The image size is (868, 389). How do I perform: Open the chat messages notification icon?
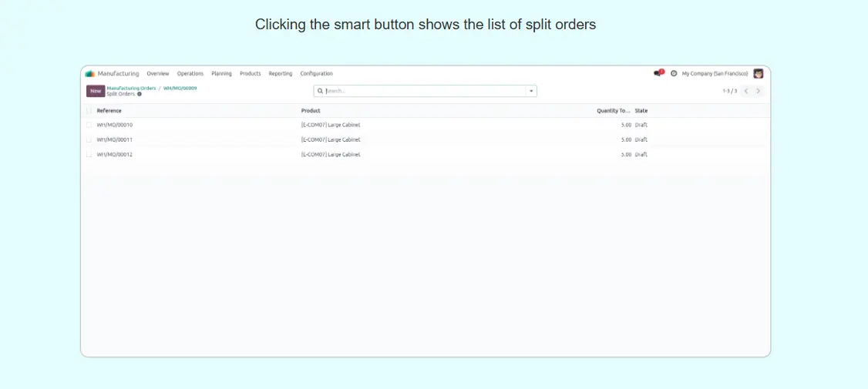(x=658, y=73)
